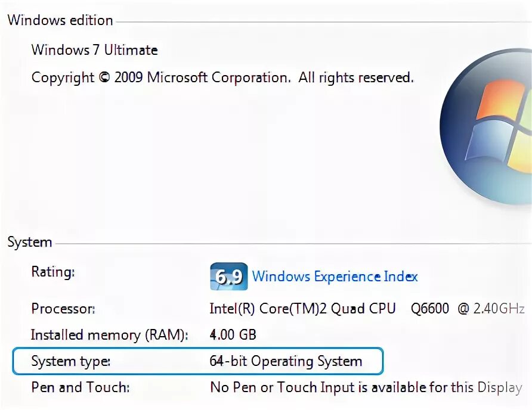Click the Rating label
The width and height of the screenshot is (532, 410).
(53, 272)
